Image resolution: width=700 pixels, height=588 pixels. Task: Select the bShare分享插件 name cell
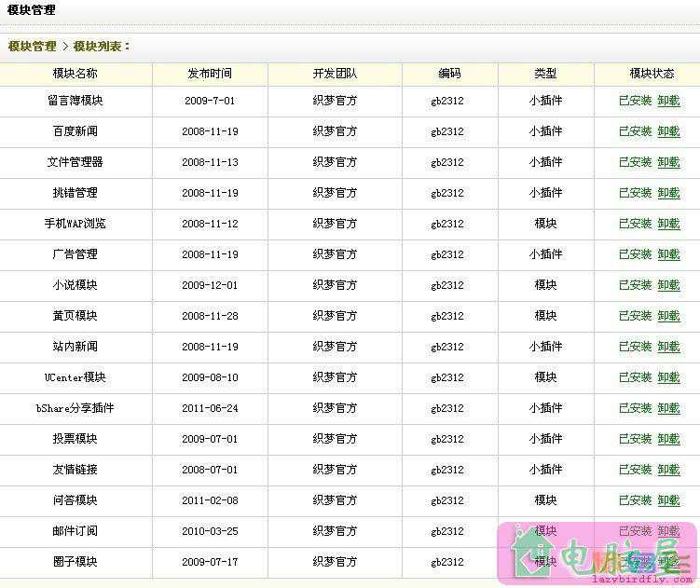[x=75, y=408]
